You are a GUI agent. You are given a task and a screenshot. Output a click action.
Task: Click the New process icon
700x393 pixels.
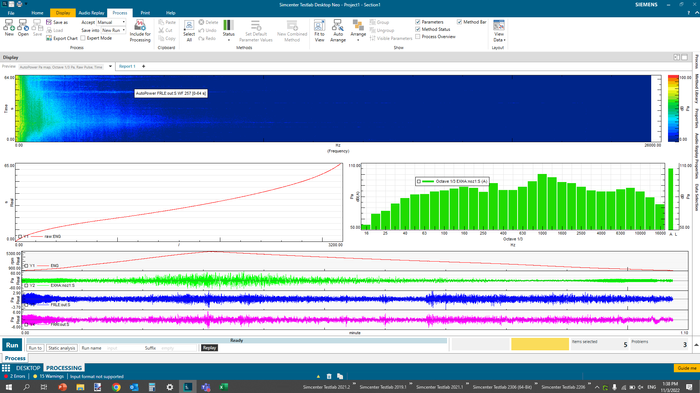coord(9,28)
